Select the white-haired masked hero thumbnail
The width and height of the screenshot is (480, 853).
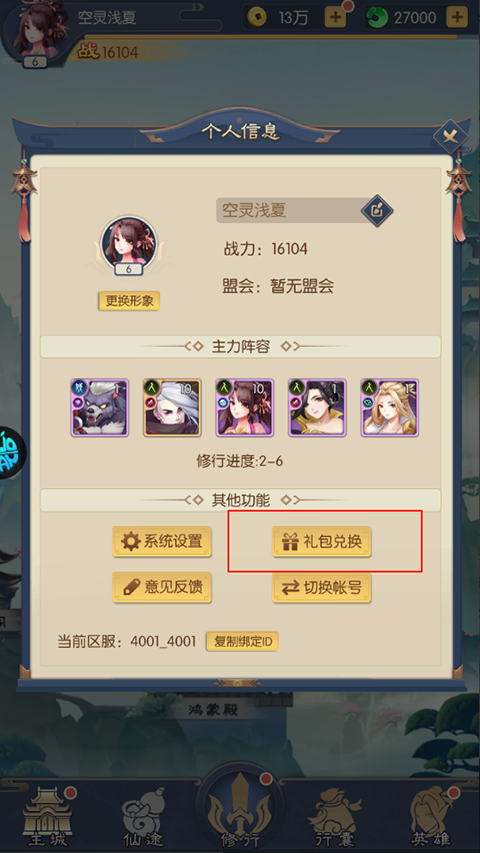(x=172, y=408)
